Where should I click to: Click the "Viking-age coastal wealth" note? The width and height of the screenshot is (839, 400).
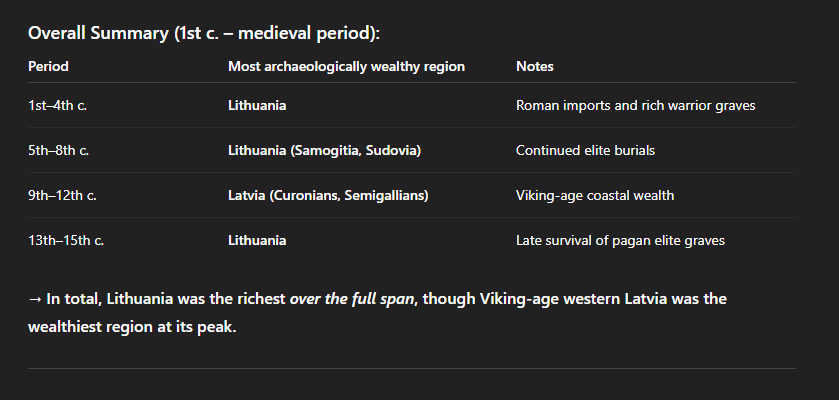click(594, 195)
